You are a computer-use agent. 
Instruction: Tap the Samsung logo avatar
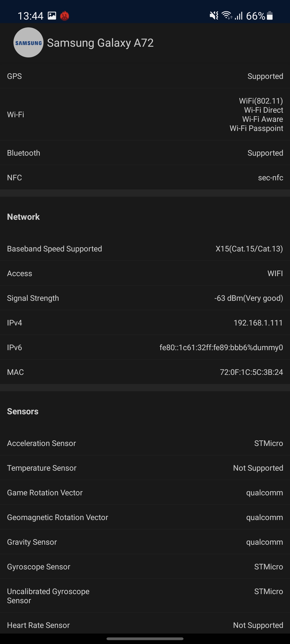[28, 42]
